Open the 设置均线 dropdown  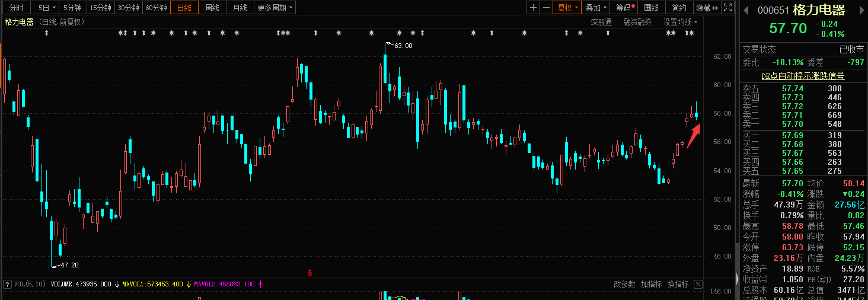click(x=680, y=22)
